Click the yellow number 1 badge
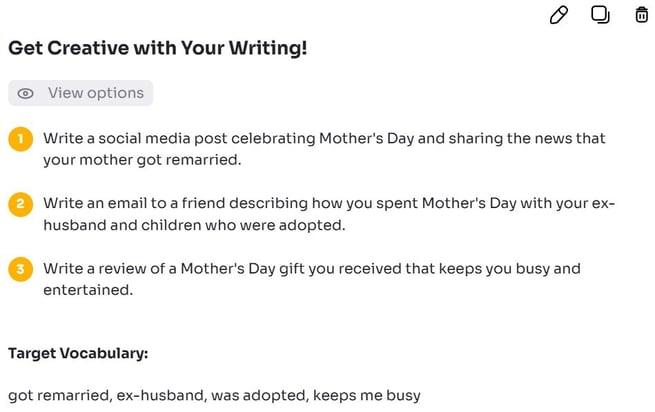 pyautogui.click(x=20, y=139)
